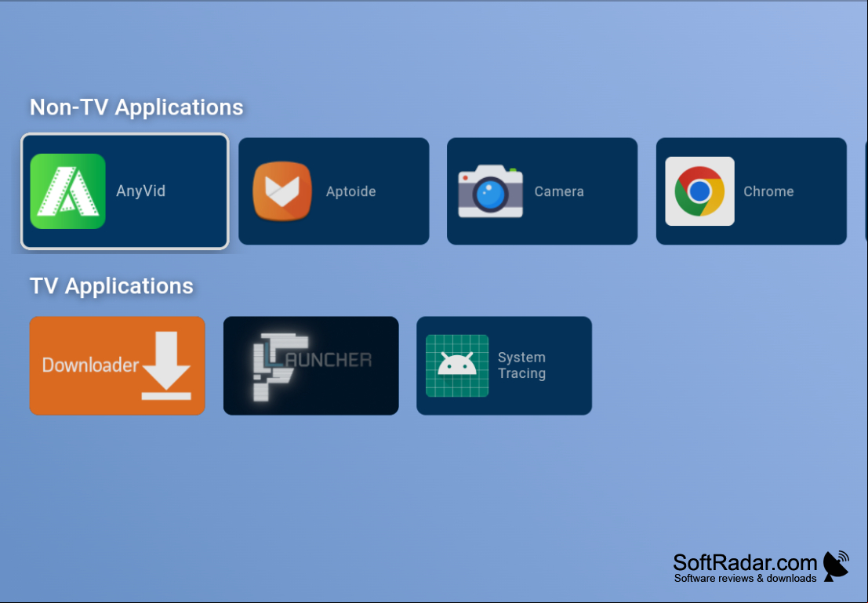Viewport: 868px width, 603px height.
Task: Click the System Tracing text label
Action: (x=521, y=365)
